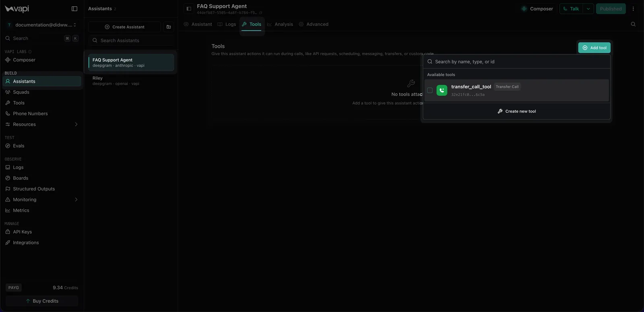Click the PAYG plan badge
644x312 pixels.
(x=14, y=288)
